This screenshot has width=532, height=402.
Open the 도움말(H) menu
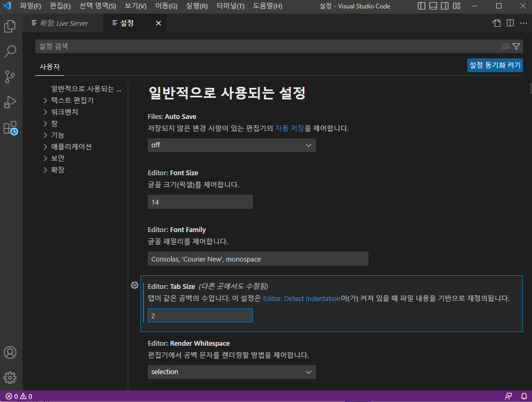tap(268, 6)
